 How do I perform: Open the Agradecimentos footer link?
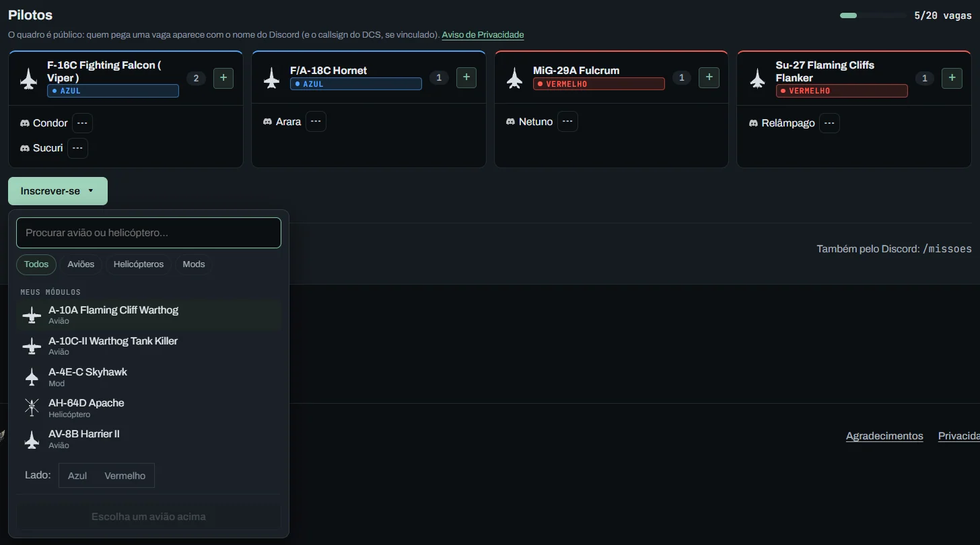tap(884, 436)
